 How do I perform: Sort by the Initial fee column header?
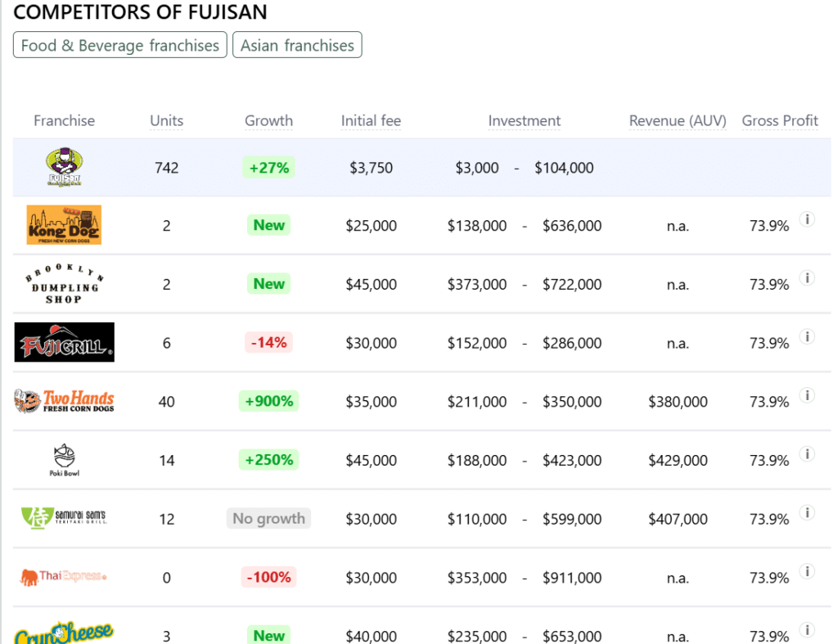pos(371,121)
